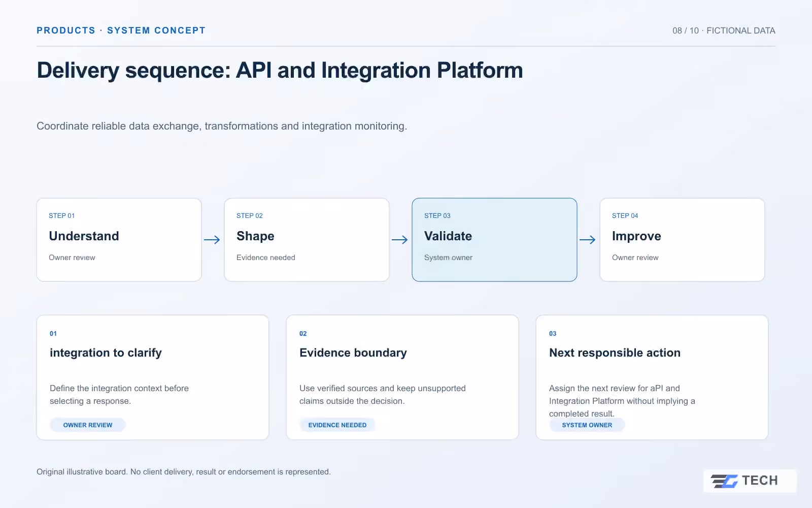Click the 'Next responsible action' heading
The height and width of the screenshot is (508, 812).
point(615,353)
